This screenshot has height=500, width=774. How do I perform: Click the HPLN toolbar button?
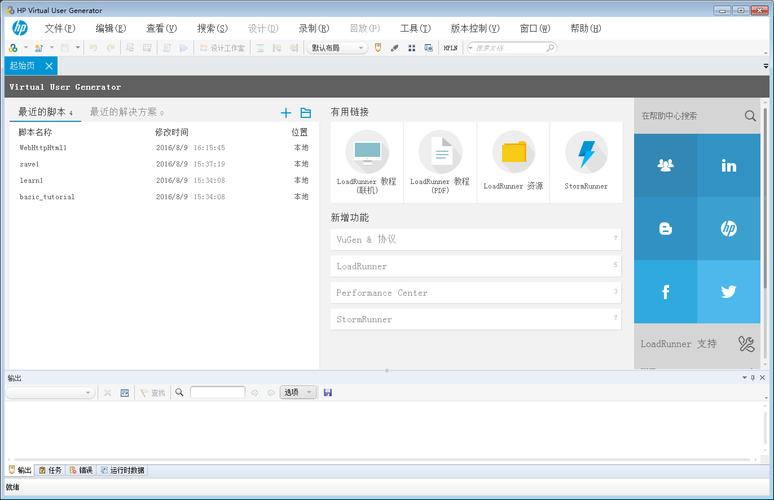click(x=450, y=48)
